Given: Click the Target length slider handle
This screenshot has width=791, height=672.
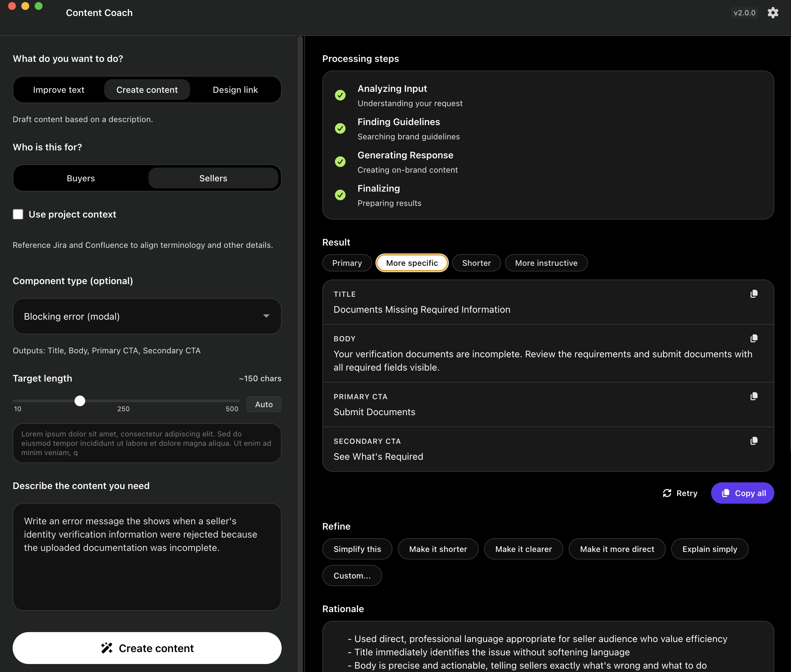Looking at the screenshot, I should pos(80,401).
